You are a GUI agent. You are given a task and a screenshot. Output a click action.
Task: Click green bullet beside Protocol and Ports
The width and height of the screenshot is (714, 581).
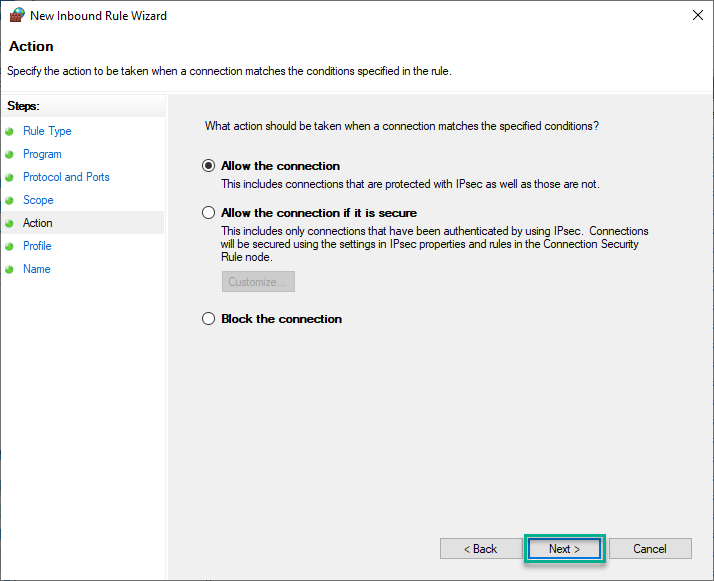(x=9, y=178)
